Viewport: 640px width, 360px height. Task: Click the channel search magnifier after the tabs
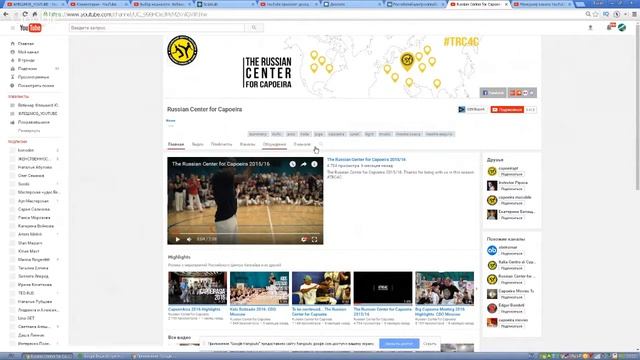[321, 144]
